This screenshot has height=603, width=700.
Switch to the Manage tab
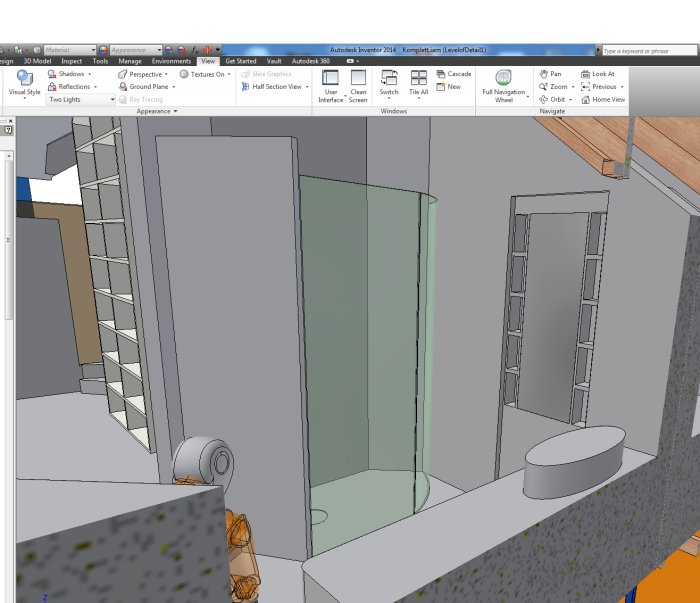tap(130, 61)
